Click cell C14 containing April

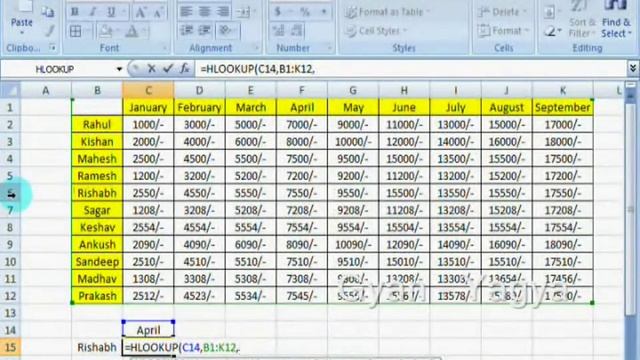(x=148, y=330)
